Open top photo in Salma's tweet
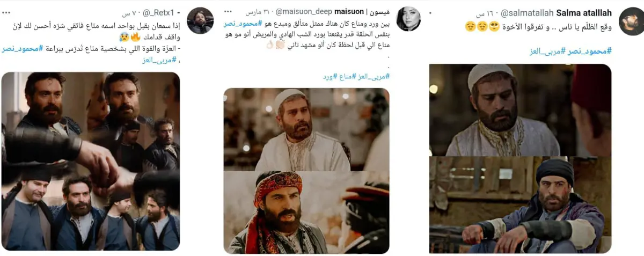The width and height of the screenshot is (644, 256). tap(520, 110)
